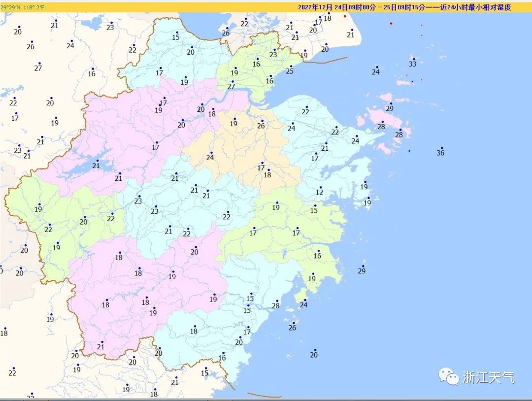Click the unlabeled blue dot west of station 36

click(x=409, y=151)
